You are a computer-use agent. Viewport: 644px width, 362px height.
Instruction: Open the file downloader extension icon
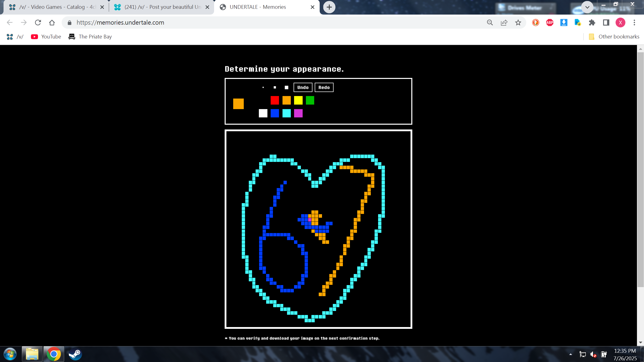click(x=578, y=23)
